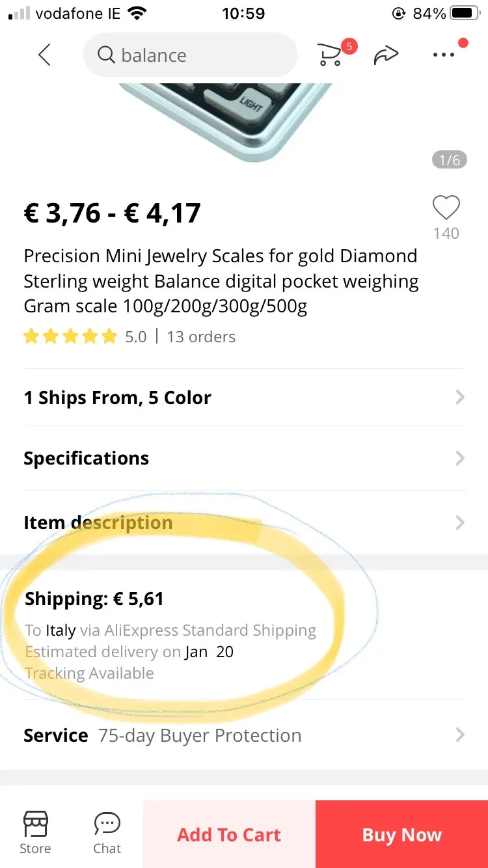
Task: Expand the '1 Ships From, 5 Color' options
Action: coord(244,398)
